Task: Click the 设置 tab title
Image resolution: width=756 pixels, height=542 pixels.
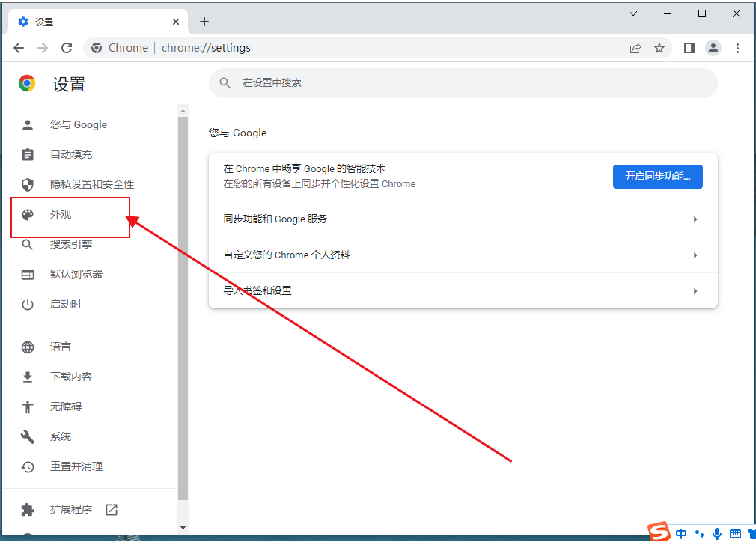Action: coord(44,22)
